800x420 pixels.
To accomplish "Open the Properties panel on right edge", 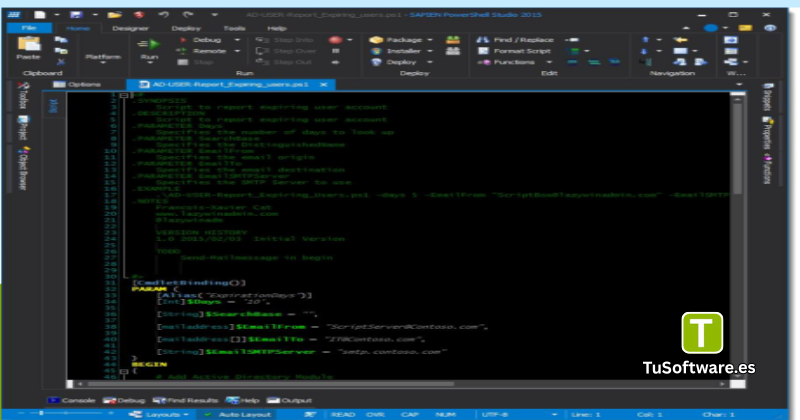I will [x=767, y=134].
